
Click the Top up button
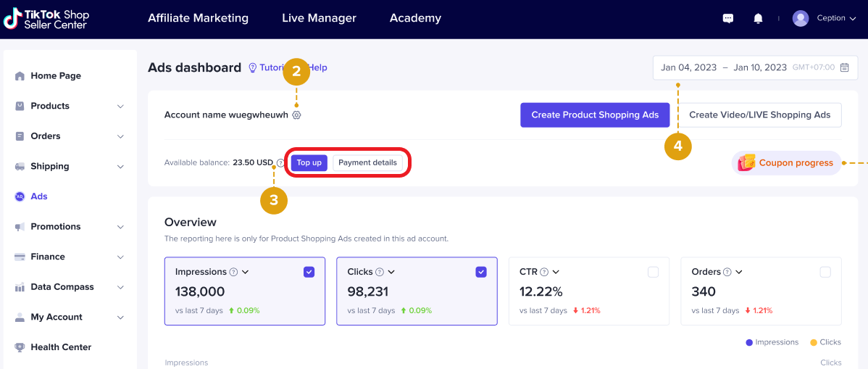click(309, 162)
